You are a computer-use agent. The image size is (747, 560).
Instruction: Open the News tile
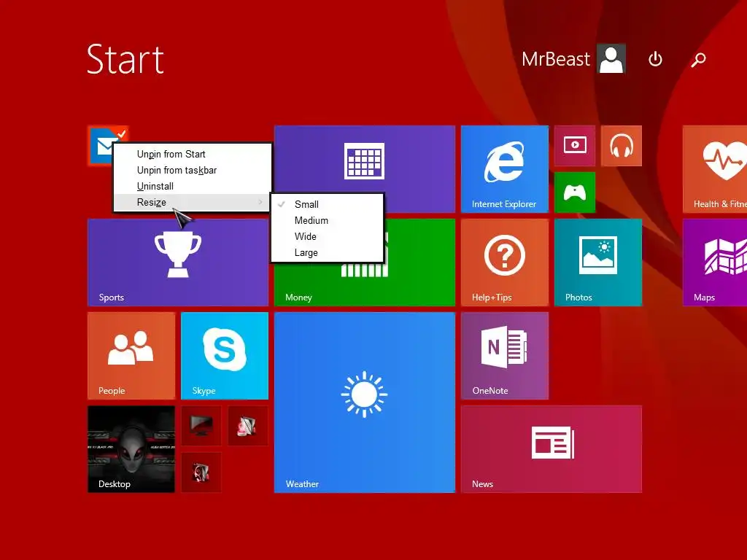551,449
